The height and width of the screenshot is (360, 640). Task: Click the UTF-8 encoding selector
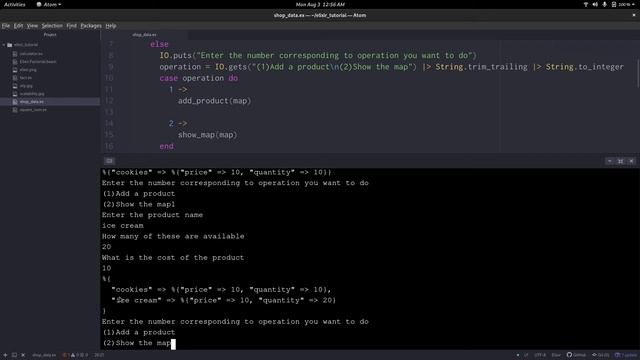(x=540, y=355)
